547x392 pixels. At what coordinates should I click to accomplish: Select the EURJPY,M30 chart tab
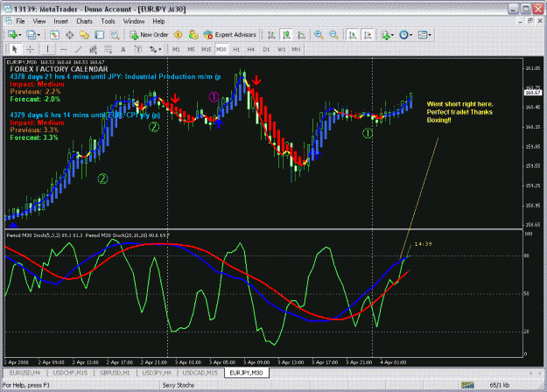[246, 373]
